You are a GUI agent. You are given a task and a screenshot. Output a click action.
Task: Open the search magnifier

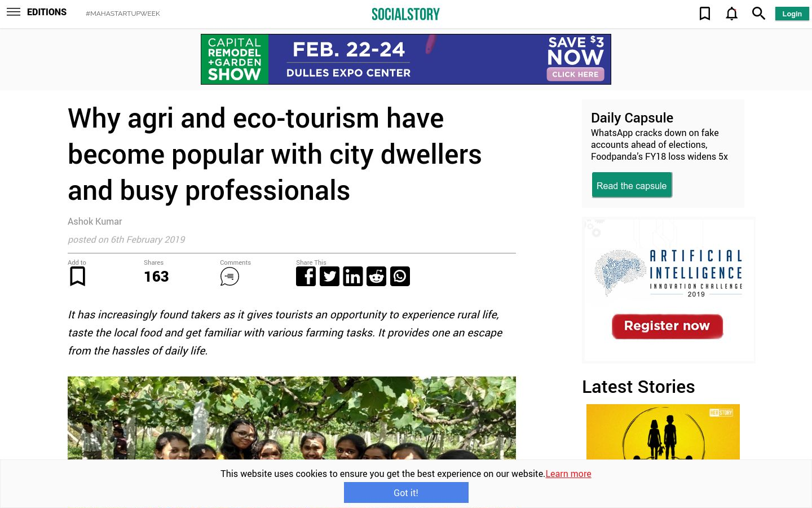[758, 14]
